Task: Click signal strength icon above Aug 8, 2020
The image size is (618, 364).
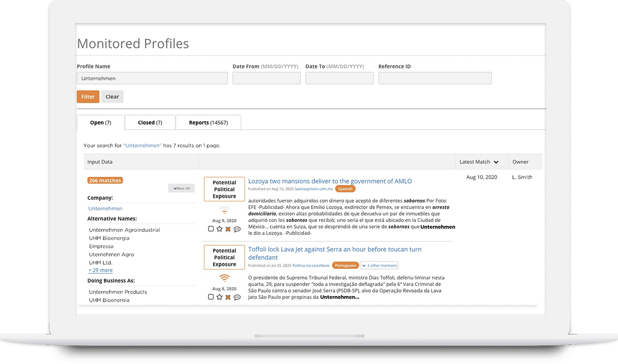Action: pos(224,278)
